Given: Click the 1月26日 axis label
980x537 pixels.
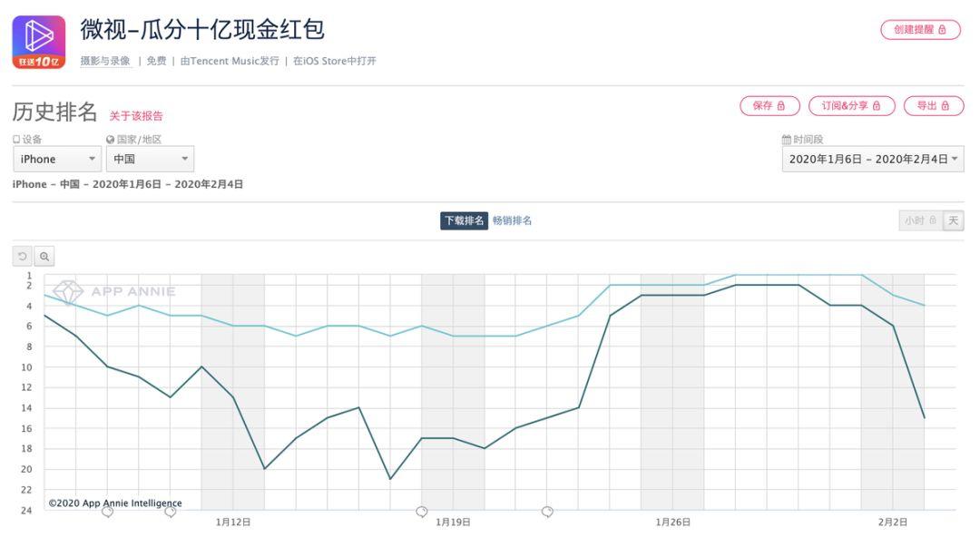Looking at the screenshot, I should 673,522.
